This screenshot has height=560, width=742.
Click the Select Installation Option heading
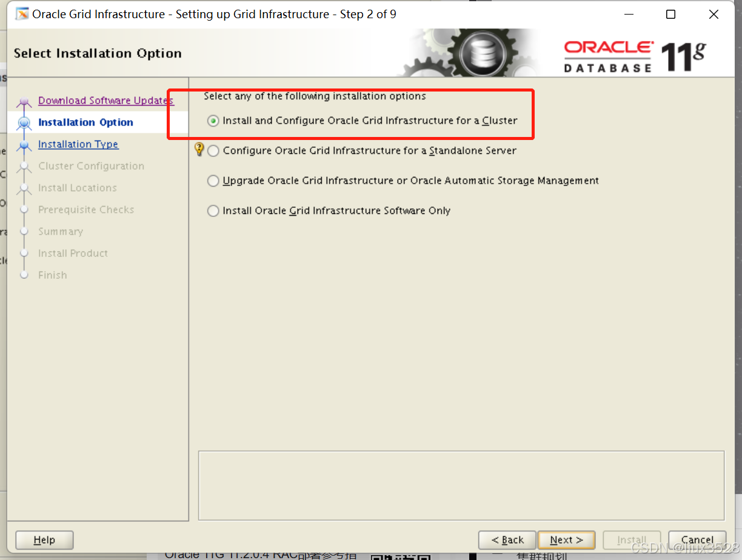click(x=98, y=53)
